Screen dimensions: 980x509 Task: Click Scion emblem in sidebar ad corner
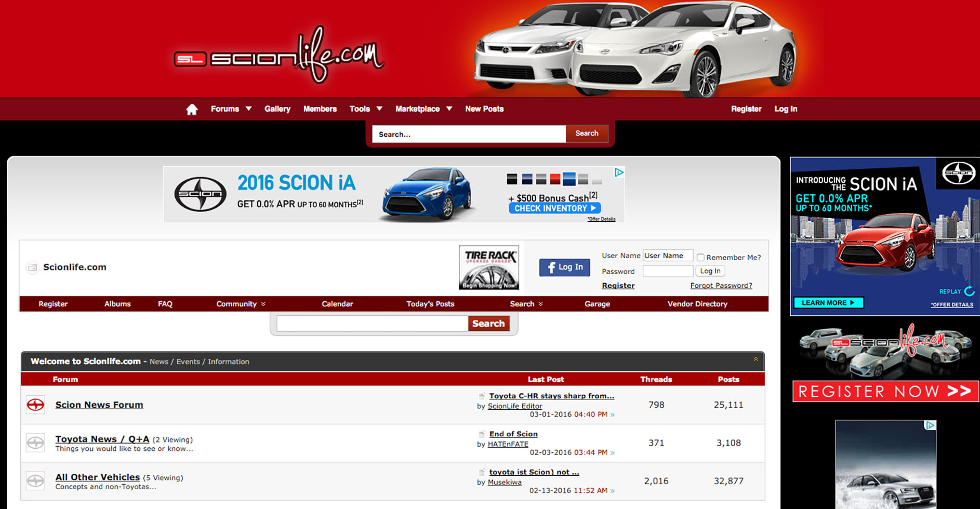(959, 173)
